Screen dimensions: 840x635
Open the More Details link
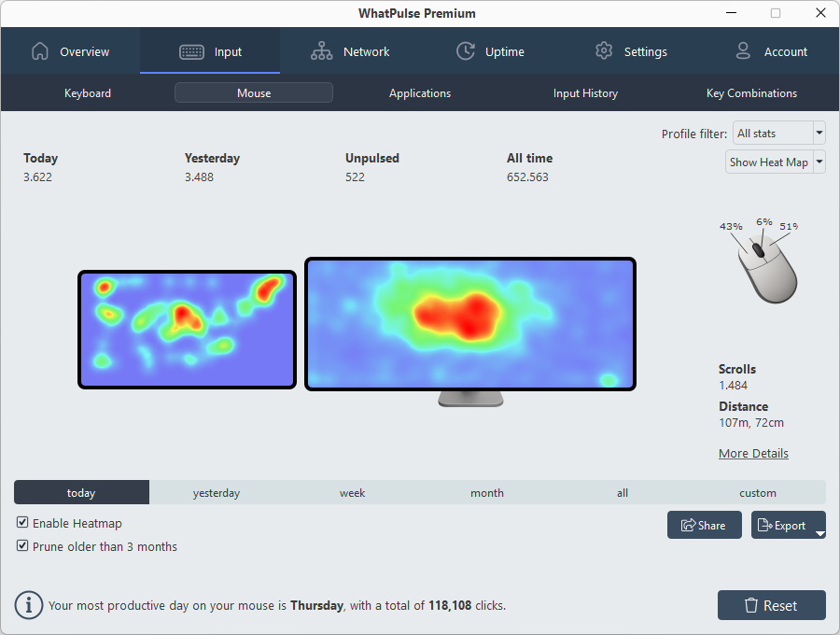pyautogui.click(x=753, y=453)
